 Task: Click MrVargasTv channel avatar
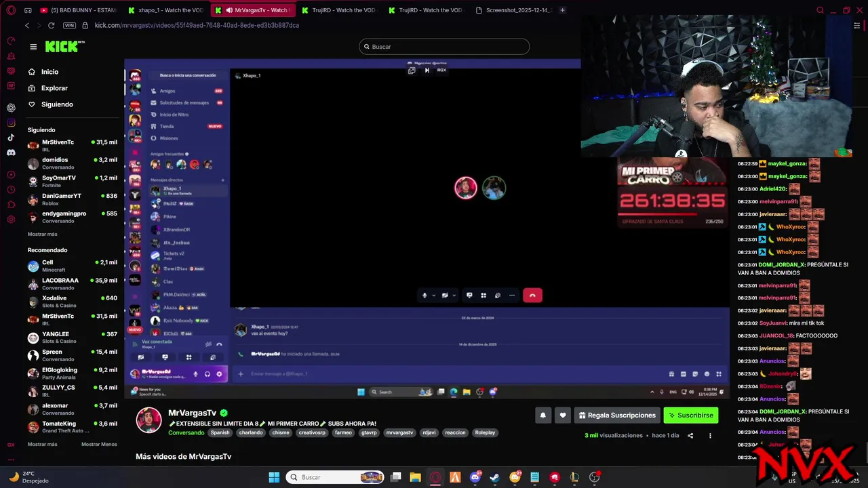click(x=149, y=420)
